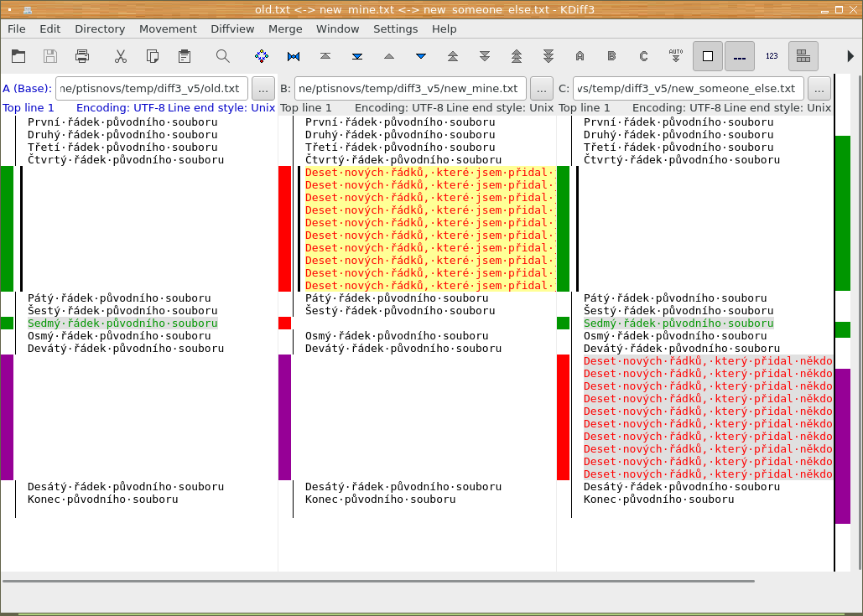Click the Paste clipboard icon
This screenshot has width=863, height=616.
click(185, 56)
